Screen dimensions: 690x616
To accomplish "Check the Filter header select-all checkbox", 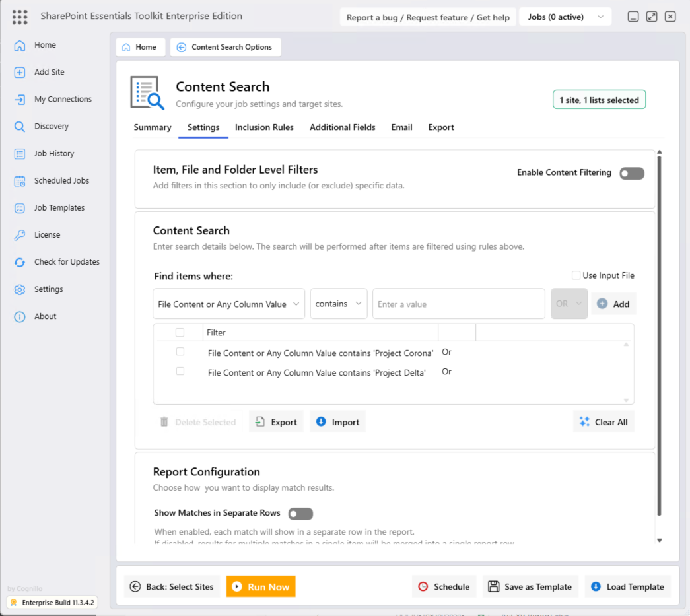I will (x=180, y=333).
